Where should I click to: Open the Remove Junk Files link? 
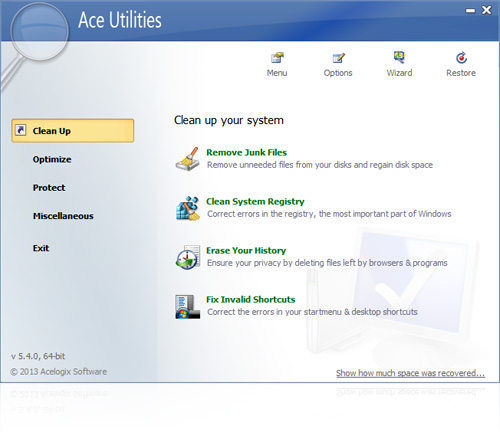[246, 152]
